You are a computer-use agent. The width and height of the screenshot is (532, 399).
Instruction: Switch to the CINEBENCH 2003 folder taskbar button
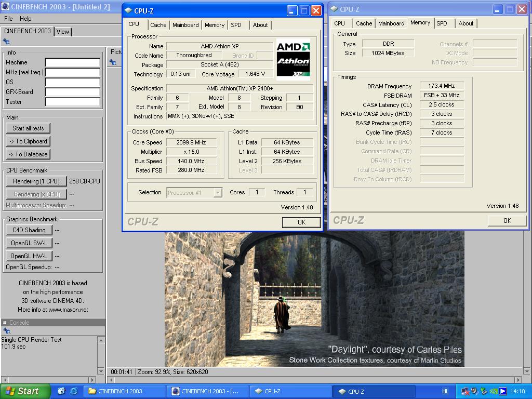point(125,391)
